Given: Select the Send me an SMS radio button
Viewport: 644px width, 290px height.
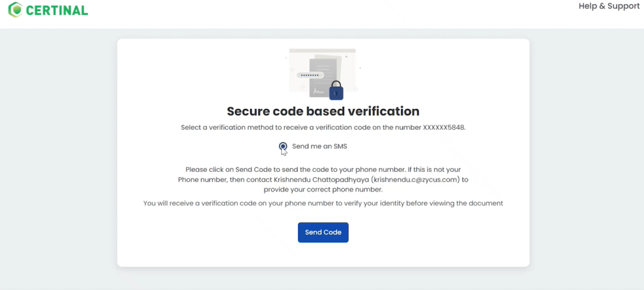Looking at the screenshot, I should click(x=283, y=146).
